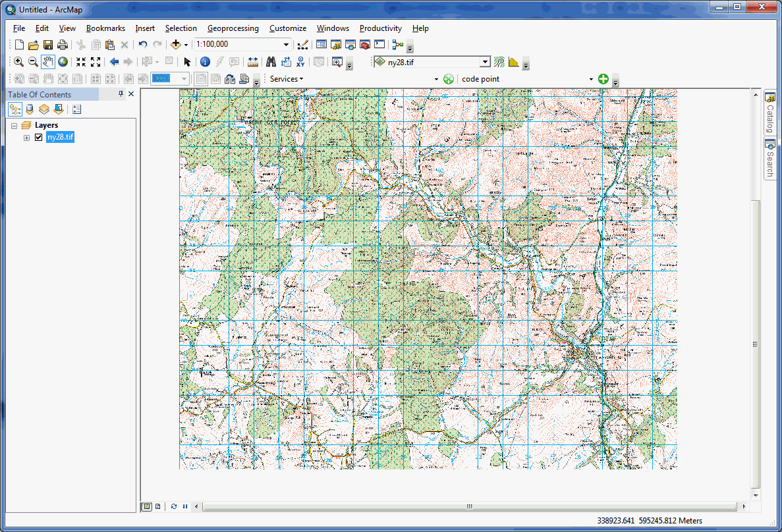Activate the Pan hand tool
This screenshot has width=782, height=532.
pos(48,62)
